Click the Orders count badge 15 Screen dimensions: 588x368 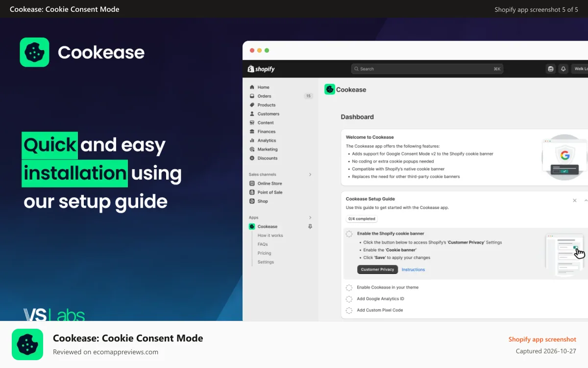[x=308, y=96]
